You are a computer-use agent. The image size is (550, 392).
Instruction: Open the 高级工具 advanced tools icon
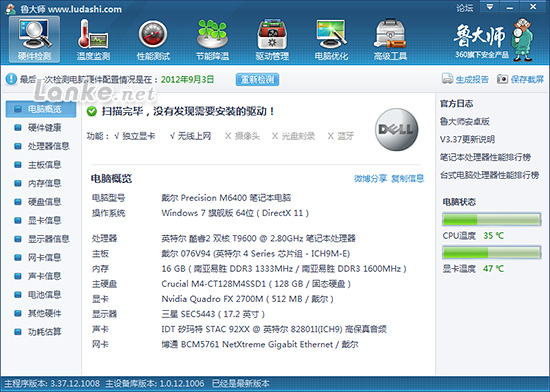390,39
